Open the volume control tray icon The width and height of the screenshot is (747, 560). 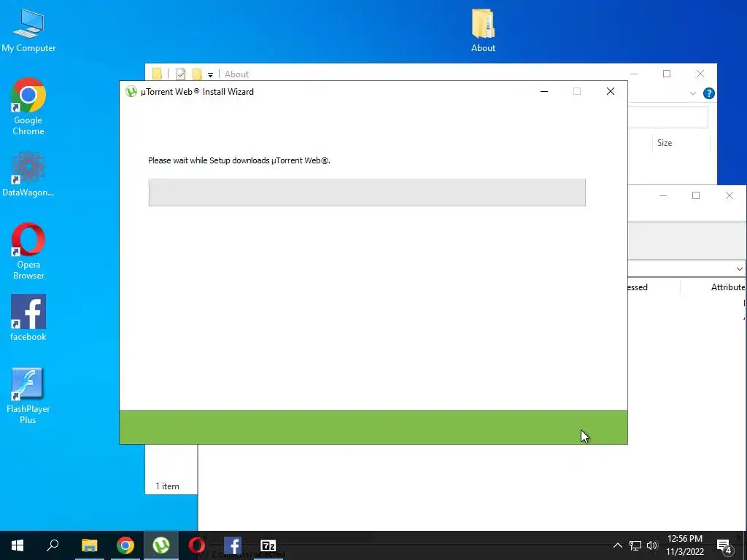click(x=652, y=545)
